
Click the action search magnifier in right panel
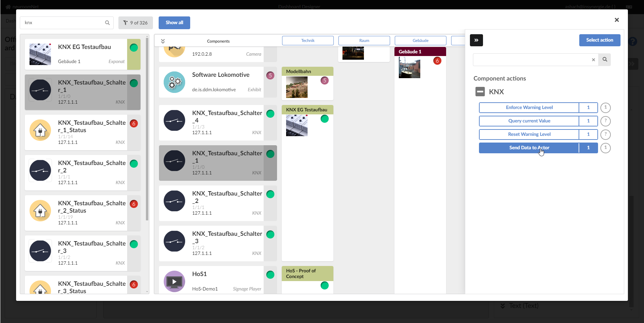605,60
